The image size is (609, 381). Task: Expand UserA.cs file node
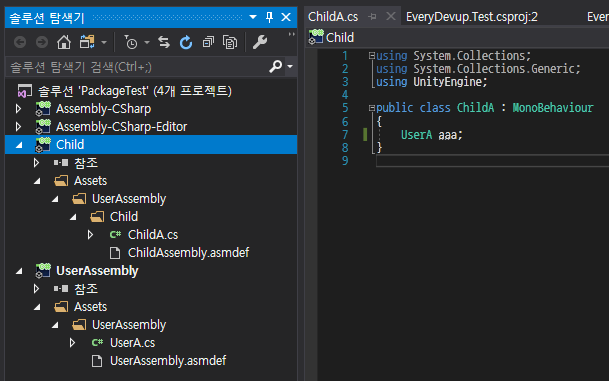coord(72,343)
